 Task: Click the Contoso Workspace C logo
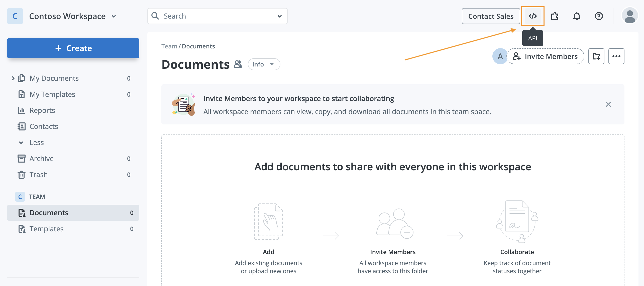tap(15, 16)
